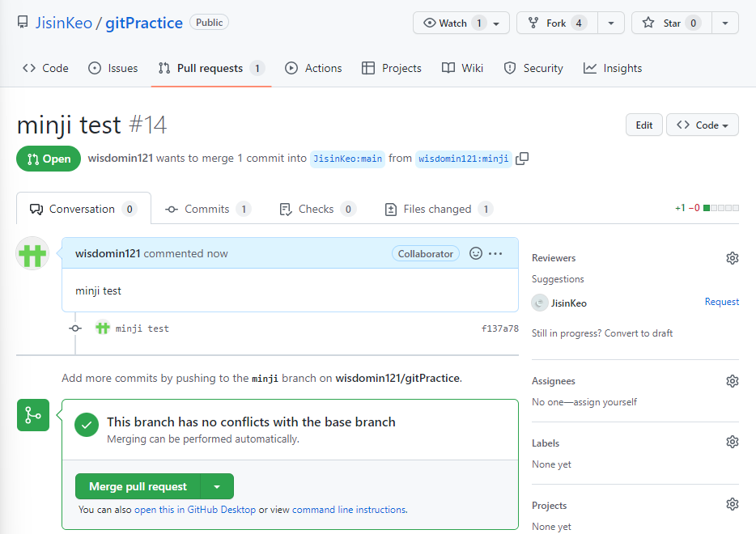Click the JisinKeo suggested reviewer avatar
The height and width of the screenshot is (534, 756).
539,303
